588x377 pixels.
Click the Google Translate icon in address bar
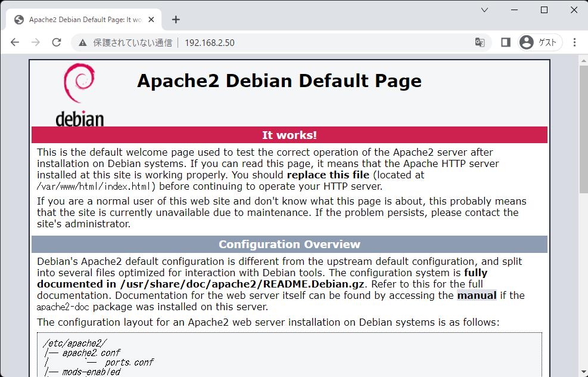(480, 42)
